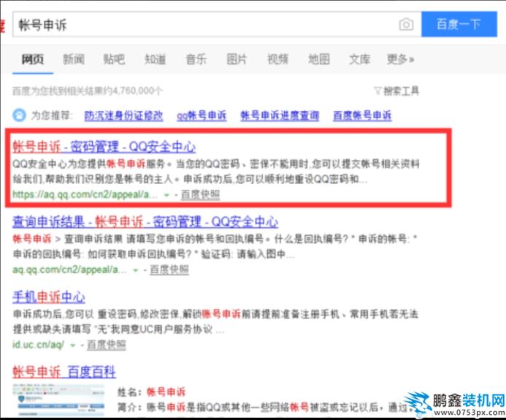
Task: Switch to the 新闻 tab
Action: [74, 59]
